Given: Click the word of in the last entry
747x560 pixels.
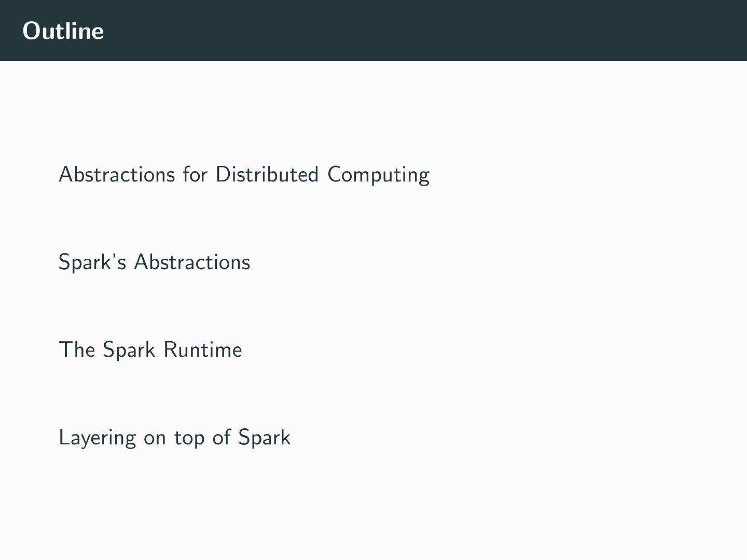Looking at the screenshot, I should (x=221, y=438).
